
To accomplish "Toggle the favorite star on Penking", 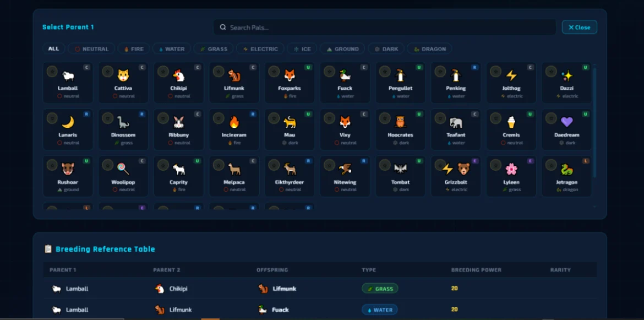I will click(x=440, y=71).
